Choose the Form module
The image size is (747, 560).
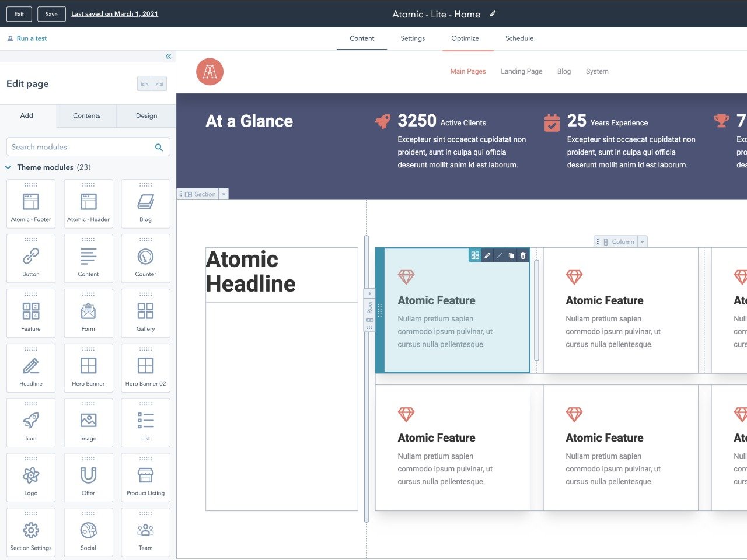[x=88, y=313]
